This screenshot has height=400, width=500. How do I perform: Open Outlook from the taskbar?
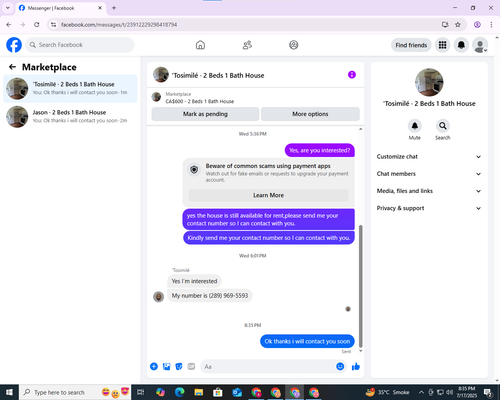[237, 392]
